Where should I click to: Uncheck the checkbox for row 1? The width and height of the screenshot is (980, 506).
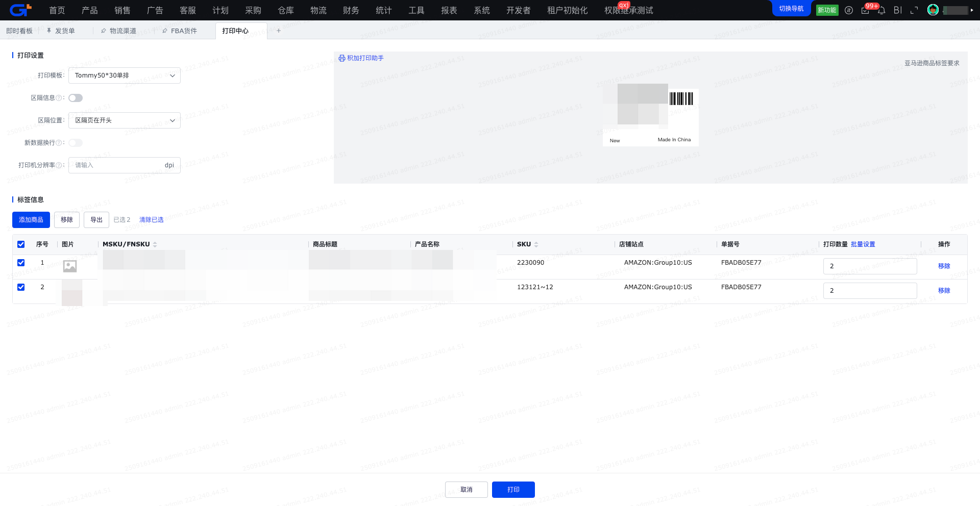click(21, 263)
